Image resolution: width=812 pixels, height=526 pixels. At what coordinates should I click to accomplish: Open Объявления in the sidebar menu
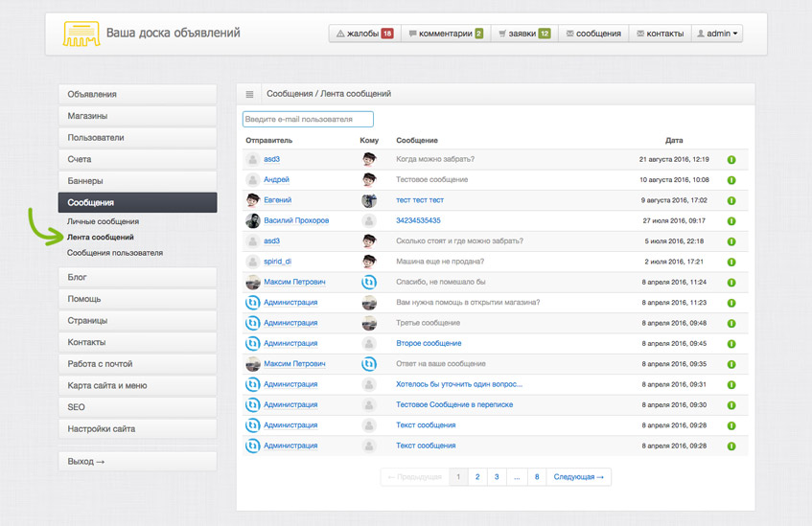click(138, 94)
